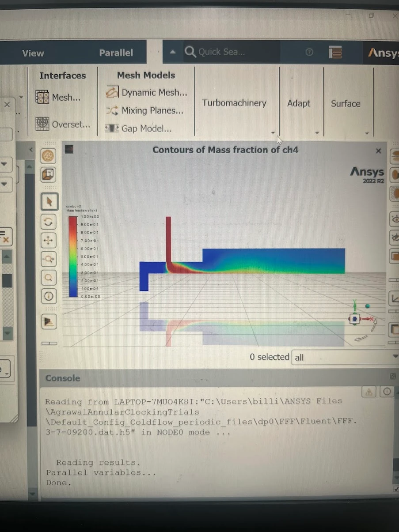The width and height of the screenshot is (399, 532).
Task: Click the axis triad orientation widget
Action: [355, 318]
